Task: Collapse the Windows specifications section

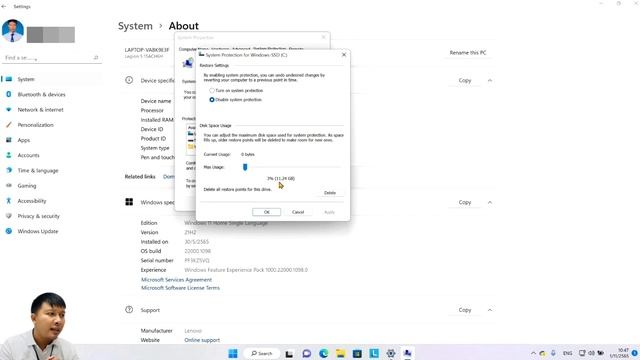Action: click(490, 202)
